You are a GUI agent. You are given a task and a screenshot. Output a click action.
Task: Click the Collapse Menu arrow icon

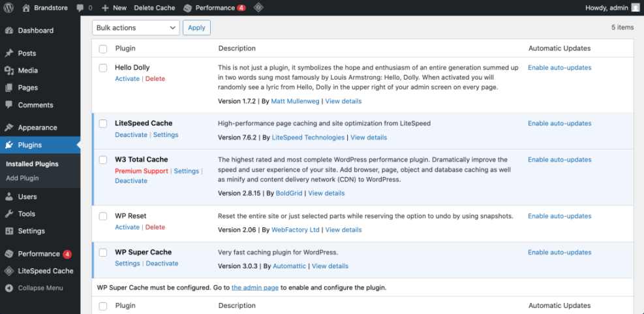click(x=9, y=288)
